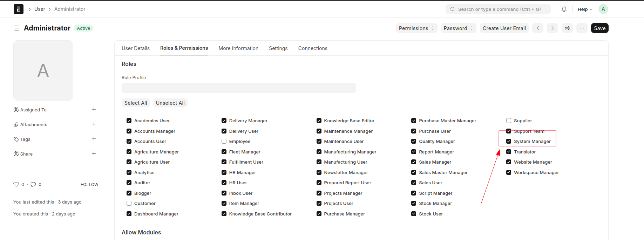Click the Role Profile input field
Viewport: 644px width, 240px height.
coord(239,88)
